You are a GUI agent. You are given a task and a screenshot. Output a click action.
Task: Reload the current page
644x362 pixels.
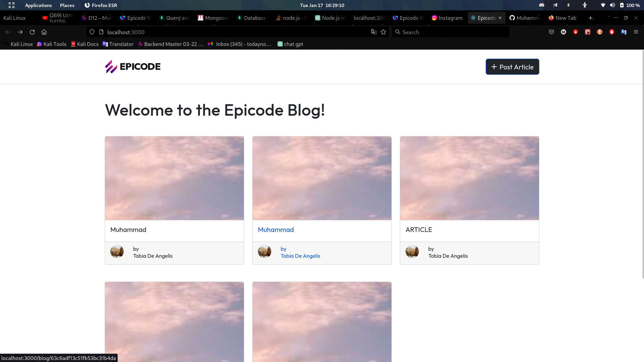point(32,32)
